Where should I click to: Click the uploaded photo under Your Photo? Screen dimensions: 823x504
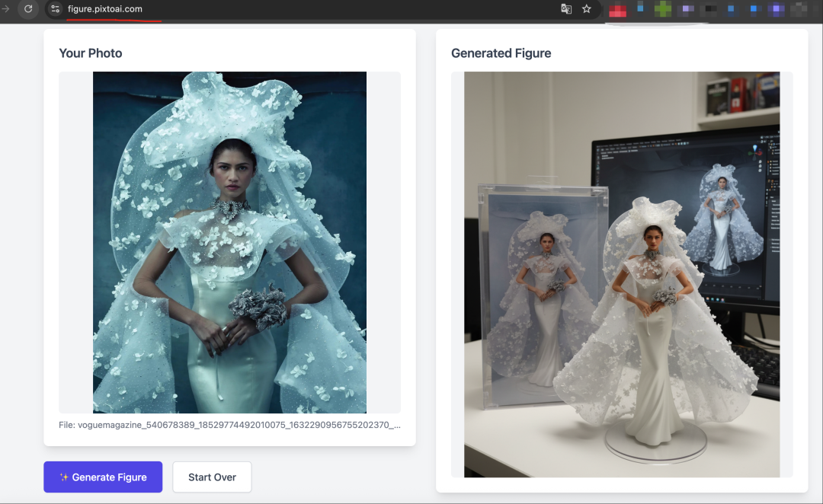point(229,242)
